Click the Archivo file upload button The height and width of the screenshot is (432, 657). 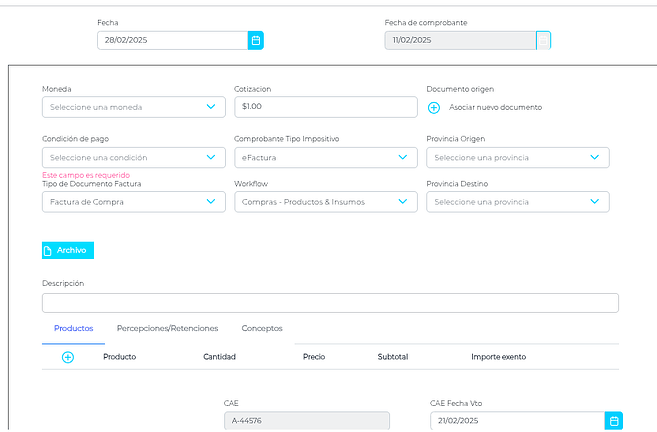[68, 250]
